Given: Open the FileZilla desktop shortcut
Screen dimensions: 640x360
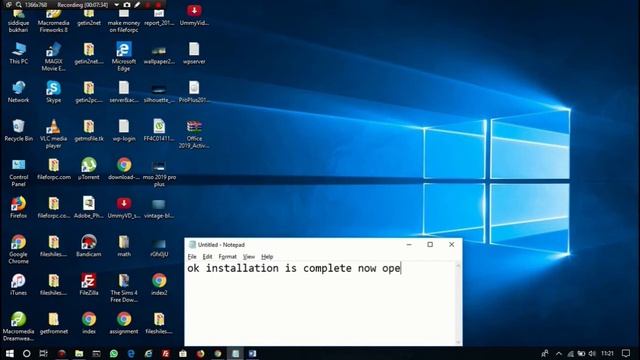Looking at the screenshot, I should (89, 284).
